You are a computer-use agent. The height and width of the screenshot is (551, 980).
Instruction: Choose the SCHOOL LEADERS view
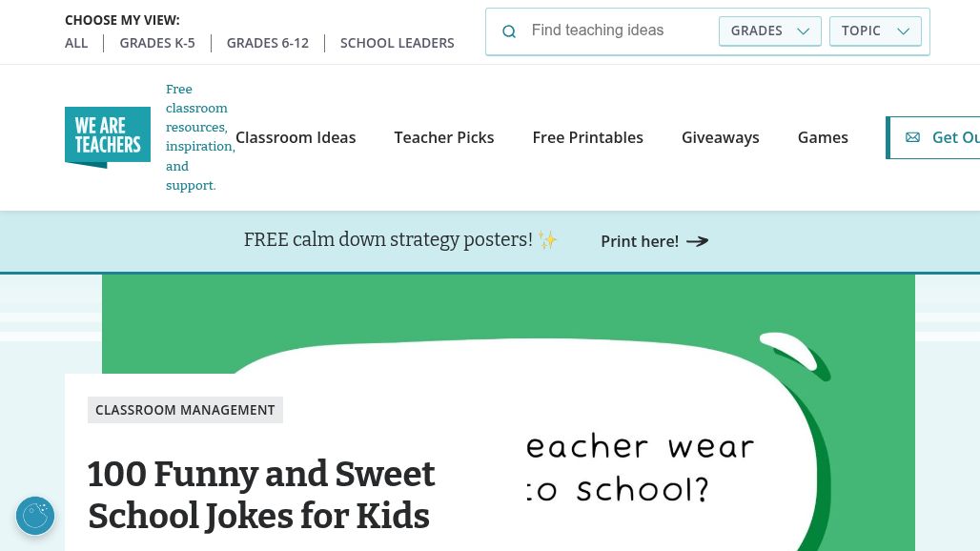[398, 43]
